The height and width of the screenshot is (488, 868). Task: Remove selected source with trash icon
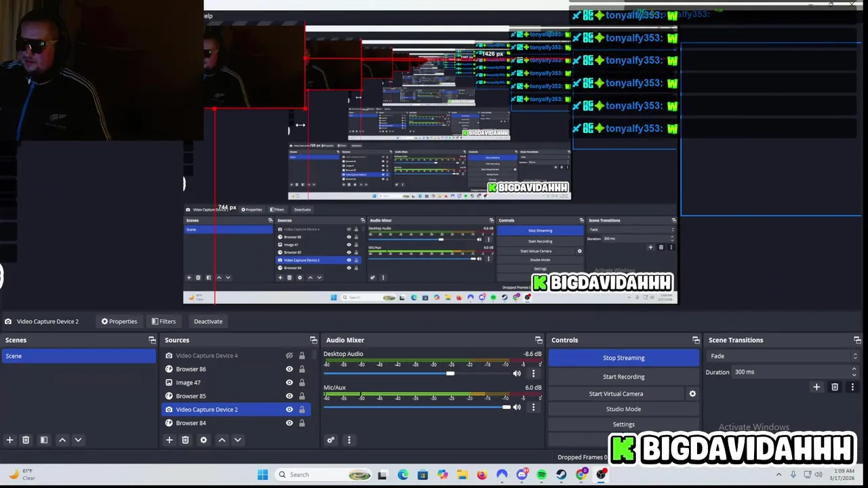click(185, 440)
